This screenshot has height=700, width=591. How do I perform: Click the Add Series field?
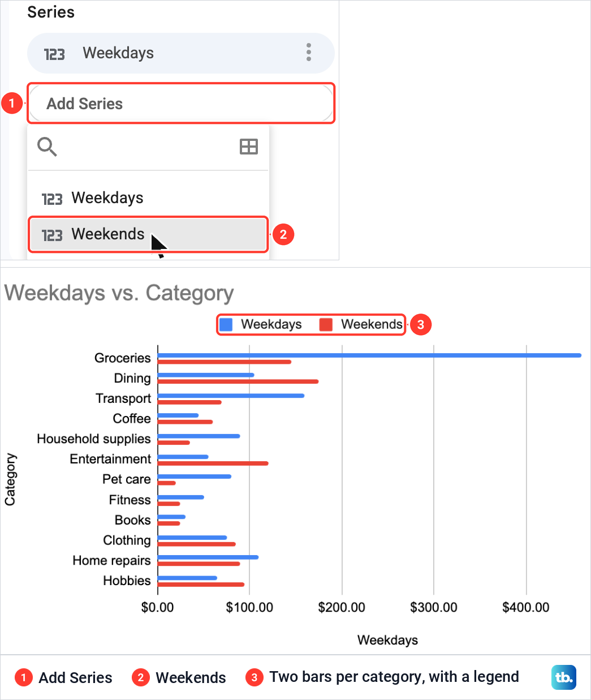[x=181, y=104]
